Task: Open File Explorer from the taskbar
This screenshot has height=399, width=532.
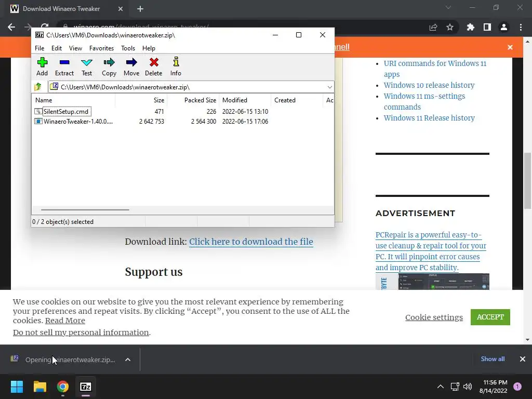Action: point(39,387)
